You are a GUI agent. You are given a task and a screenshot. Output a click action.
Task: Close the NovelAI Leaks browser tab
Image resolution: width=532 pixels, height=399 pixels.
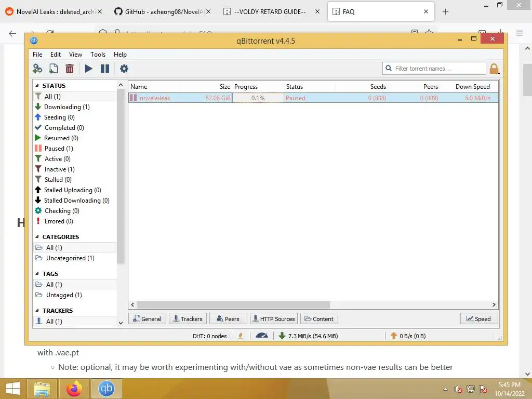[x=100, y=12]
